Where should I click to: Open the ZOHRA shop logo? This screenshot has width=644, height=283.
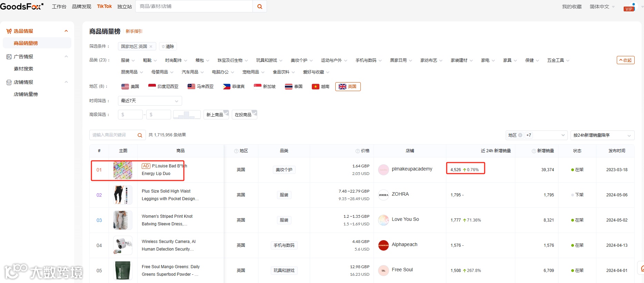384,195
